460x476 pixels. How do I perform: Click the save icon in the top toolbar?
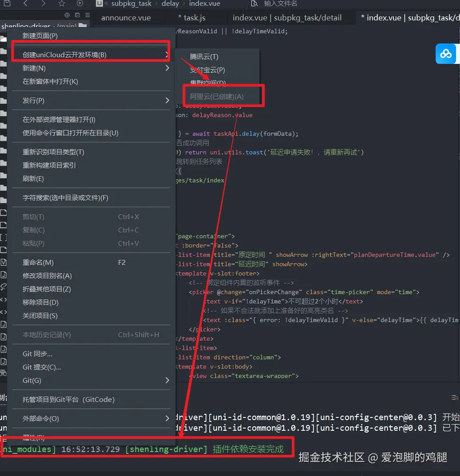coord(7,4)
